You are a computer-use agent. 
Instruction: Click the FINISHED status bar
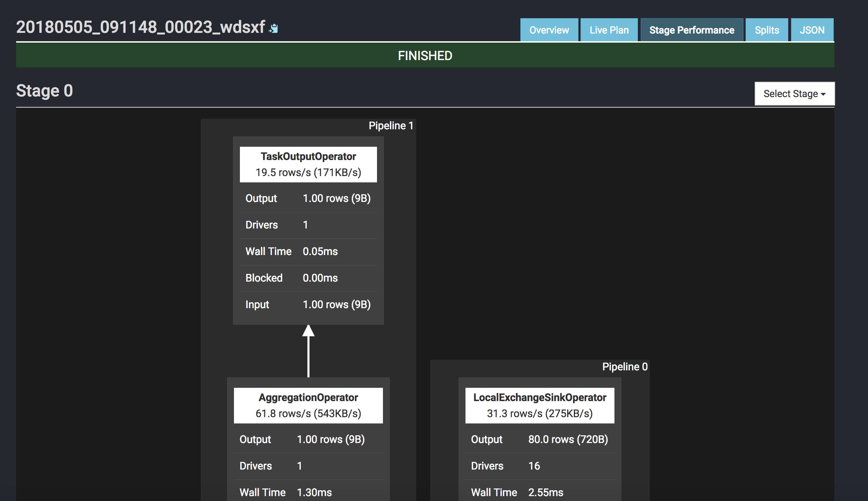(x=425, y=56)
